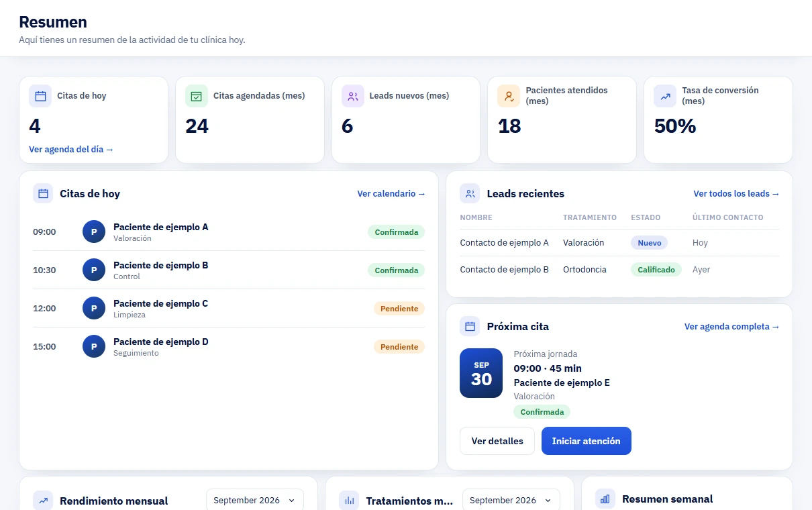Click the Ortodoncia treatment cell

coord(585,270)
